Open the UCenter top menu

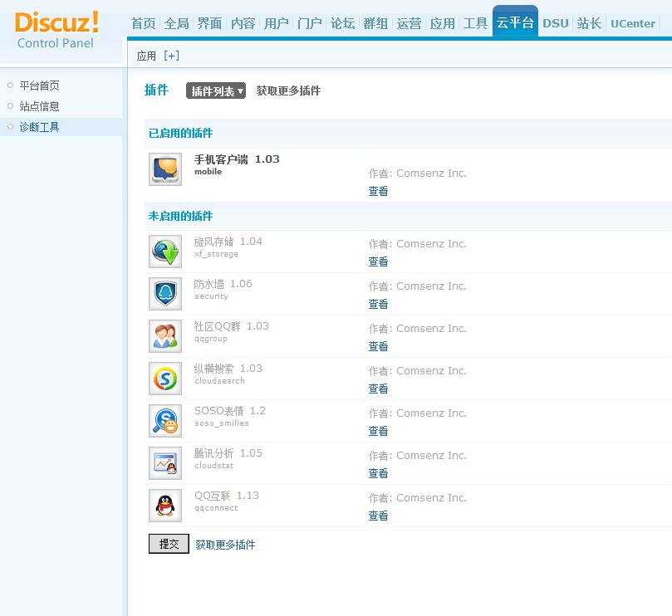tap(633, 23)
